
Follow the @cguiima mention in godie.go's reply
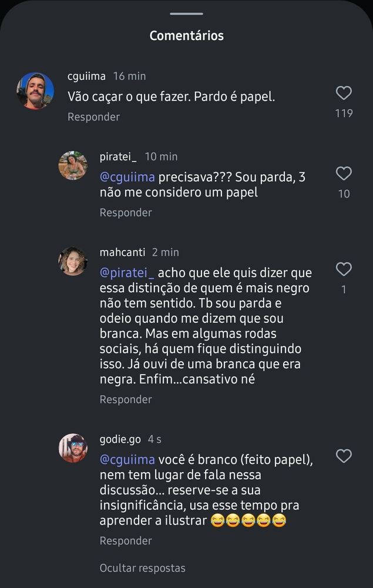tap(127, 460)
